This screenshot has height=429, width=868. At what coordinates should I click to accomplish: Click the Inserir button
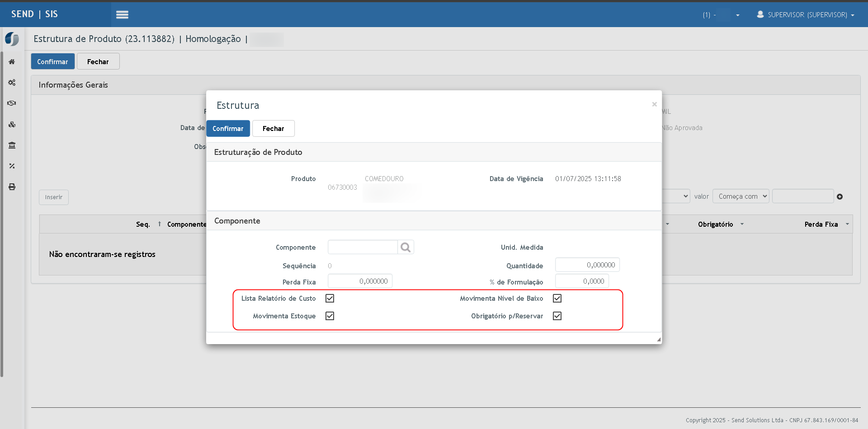54,197
